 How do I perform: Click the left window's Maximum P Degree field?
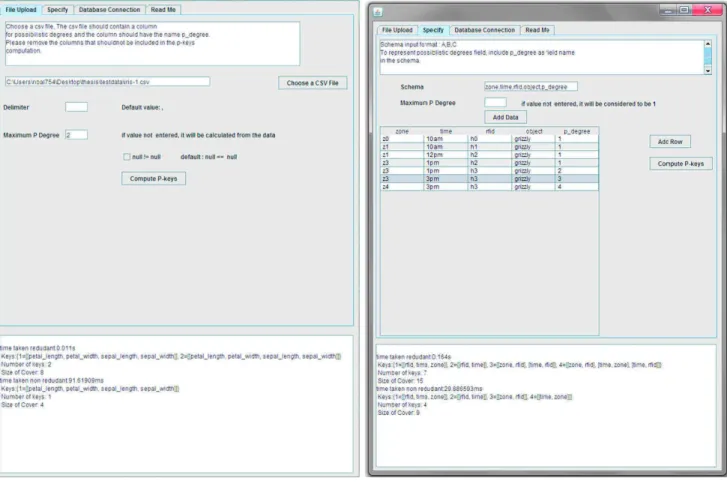[x=77, y=135]
